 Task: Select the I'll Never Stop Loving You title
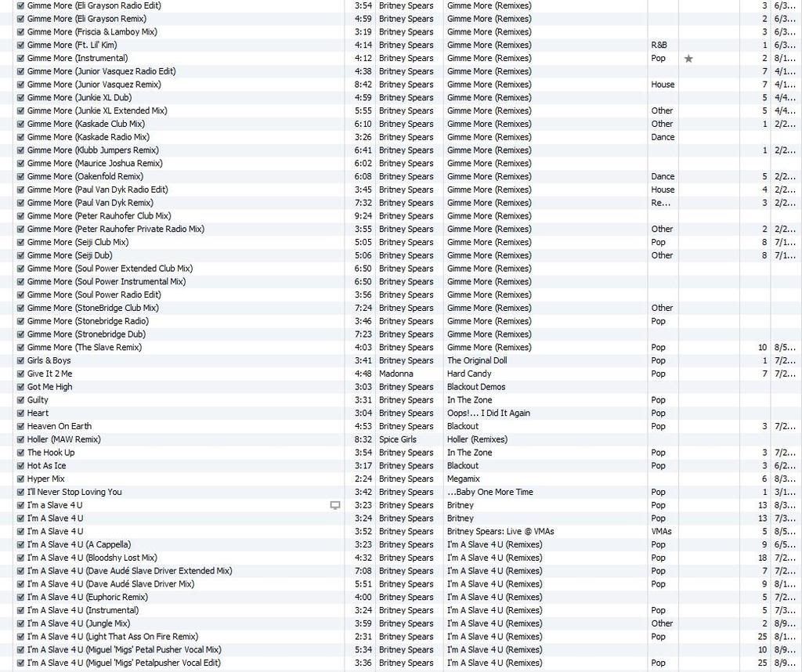click(x=74, y=492)
